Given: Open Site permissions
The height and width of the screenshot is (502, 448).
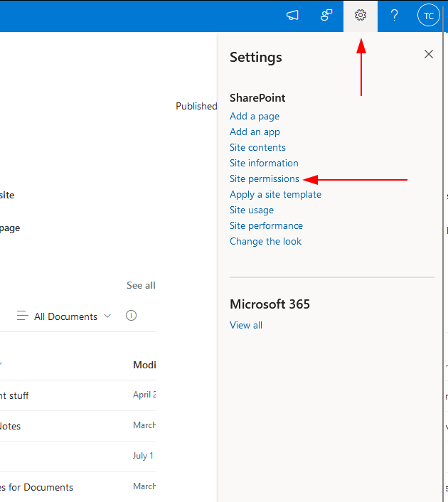Looking at the screenshot, I should (265, 179).
